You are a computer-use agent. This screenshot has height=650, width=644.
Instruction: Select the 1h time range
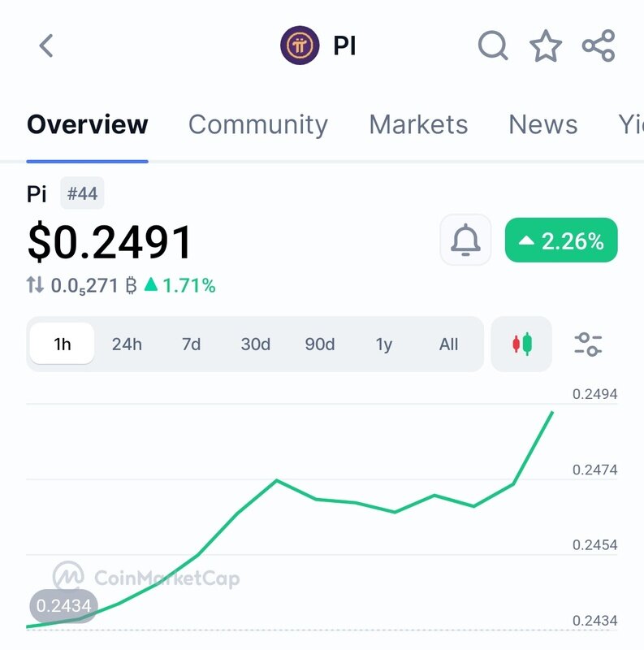[x=63, y=344]
